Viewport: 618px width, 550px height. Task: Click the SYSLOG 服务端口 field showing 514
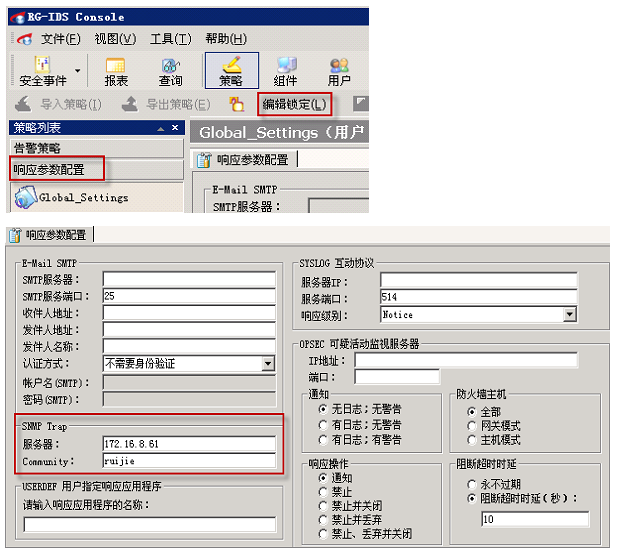pos(478,296)
